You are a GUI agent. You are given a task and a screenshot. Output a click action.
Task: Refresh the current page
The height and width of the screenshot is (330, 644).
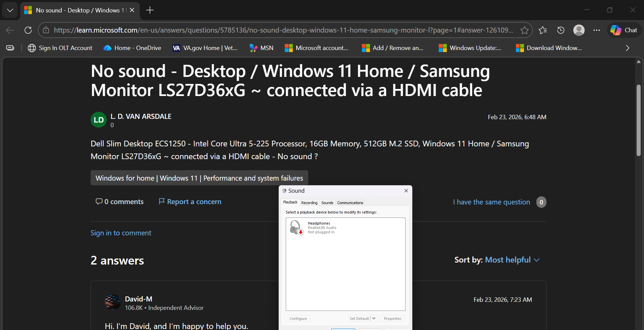click(28, 30)
